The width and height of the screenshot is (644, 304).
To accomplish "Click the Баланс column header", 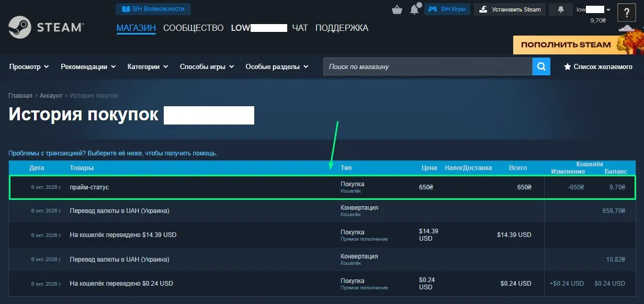I will [616, 172].
